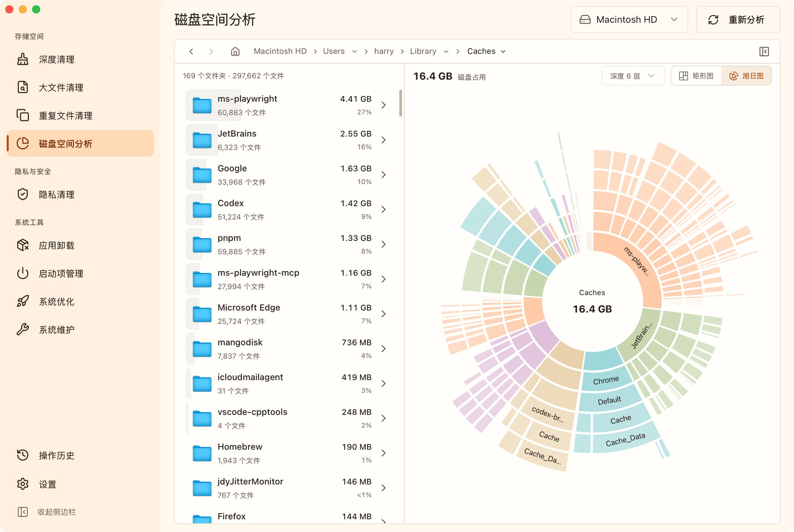The width and height of the screenshot is (794, 532).
Task: Open 重复文件清理 duplicate file cleanup
Action: (x=80, y=116)
